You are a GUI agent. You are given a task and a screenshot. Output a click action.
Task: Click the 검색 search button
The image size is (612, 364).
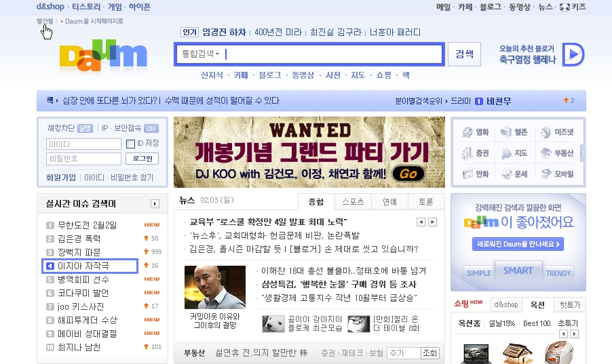(x=465, y=54)
